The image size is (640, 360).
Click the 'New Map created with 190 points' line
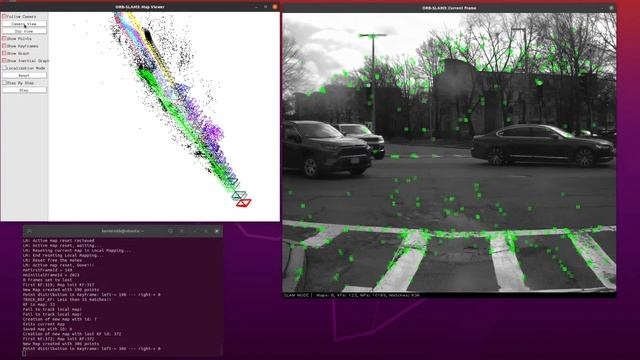(61, 290)
